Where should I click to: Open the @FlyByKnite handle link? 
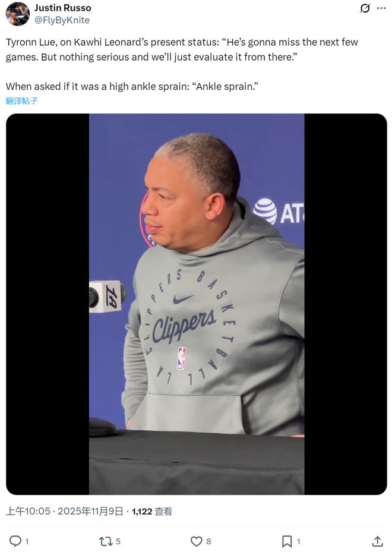pos(62,20)
